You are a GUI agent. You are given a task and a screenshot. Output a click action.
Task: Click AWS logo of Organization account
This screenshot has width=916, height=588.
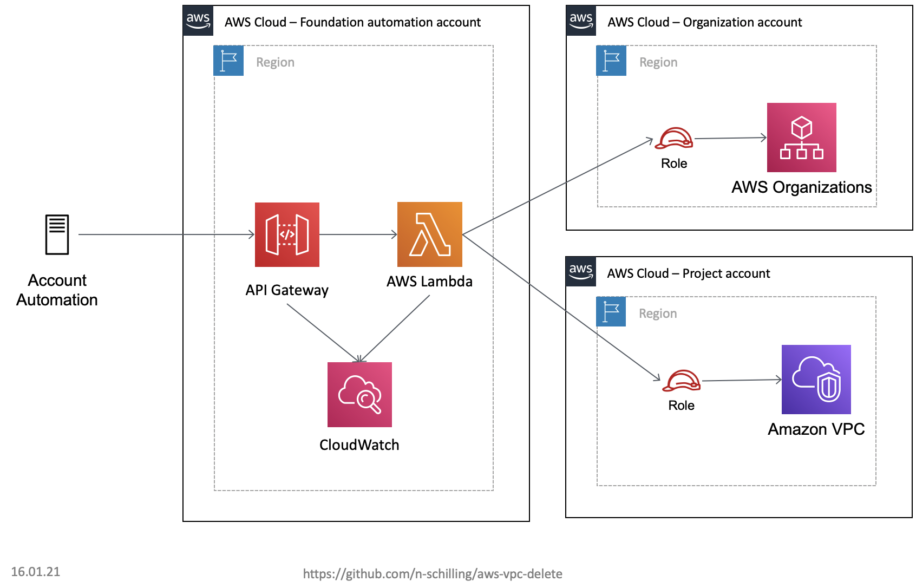point(581,21)
